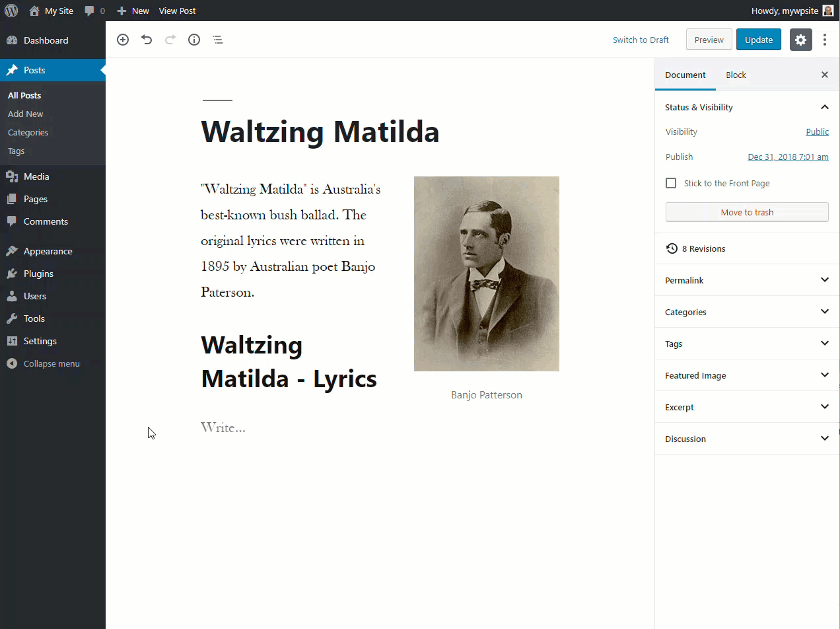Image resolution: width=840 pixels, height=629 pixels.
Task: Open the Users menu item
Action: tap(53, 296)
